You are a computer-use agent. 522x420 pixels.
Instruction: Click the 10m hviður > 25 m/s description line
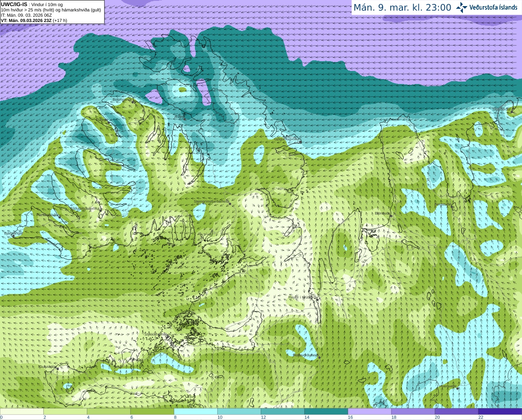tap(51, 10)
